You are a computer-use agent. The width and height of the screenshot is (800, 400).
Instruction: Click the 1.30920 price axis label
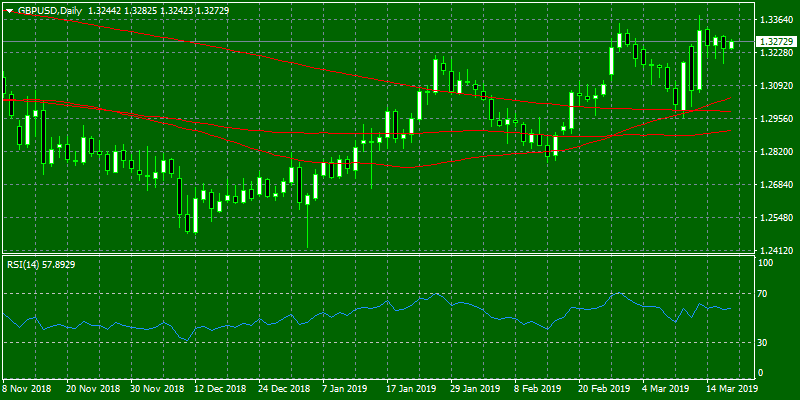(x=776, y=86)
